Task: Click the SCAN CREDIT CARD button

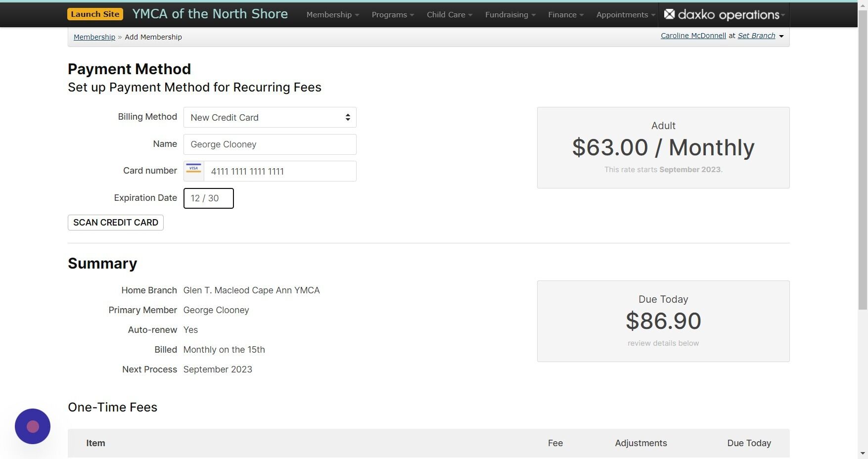Action: tap(115, 222)
